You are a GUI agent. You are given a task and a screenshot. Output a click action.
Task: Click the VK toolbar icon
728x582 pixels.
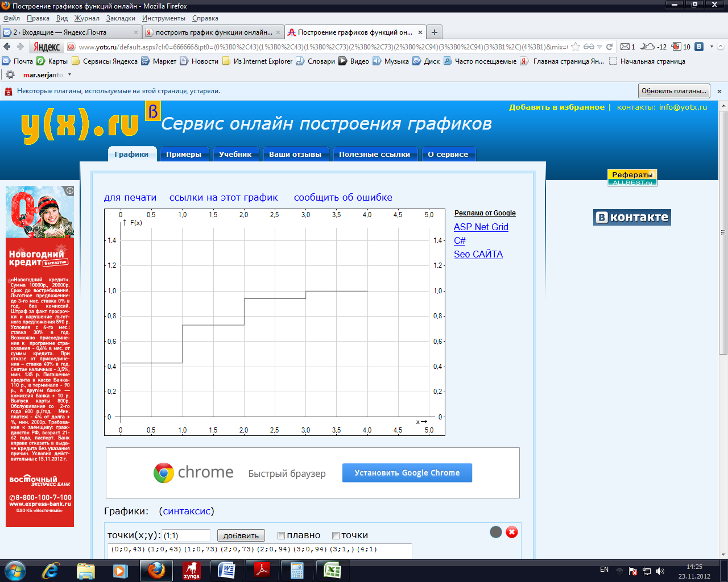(x=699, y=47)
